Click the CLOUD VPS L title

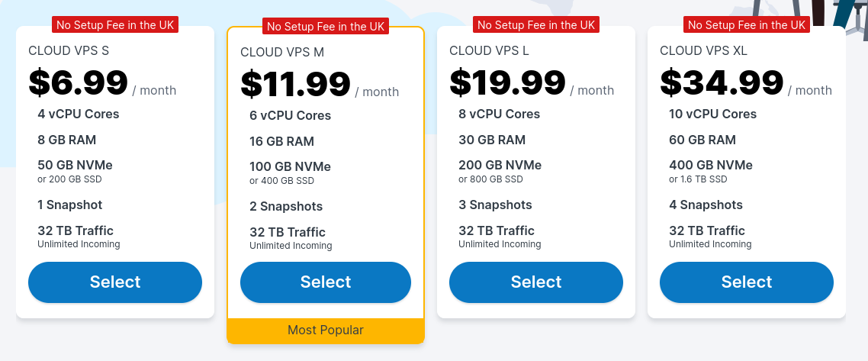click(490, 51)
